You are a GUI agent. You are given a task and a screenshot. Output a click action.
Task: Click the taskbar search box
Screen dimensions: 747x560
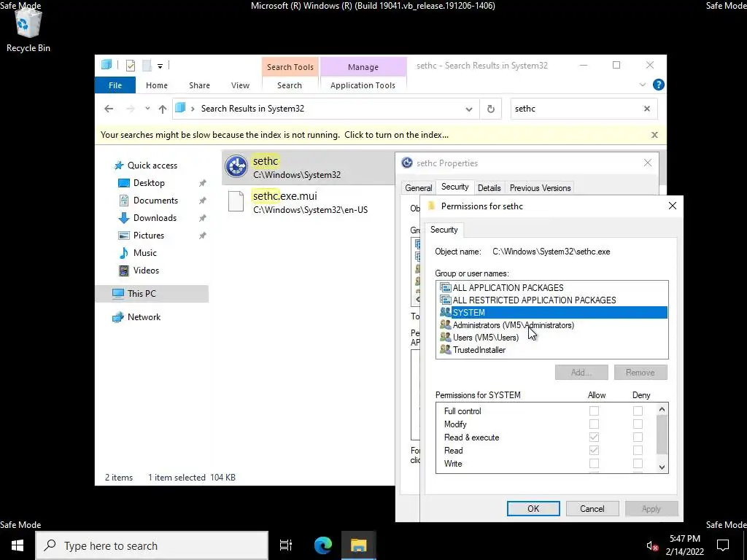coord(152,545)
